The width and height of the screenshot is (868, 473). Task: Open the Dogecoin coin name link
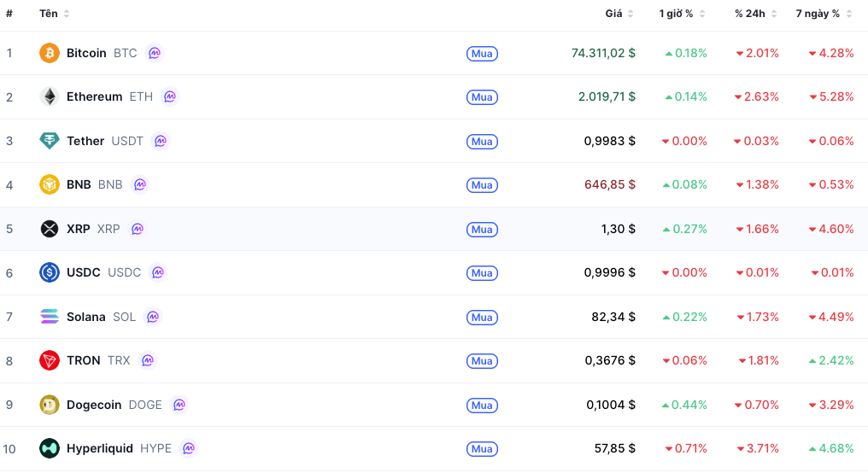pyautogui.click(x=94, y=405)
